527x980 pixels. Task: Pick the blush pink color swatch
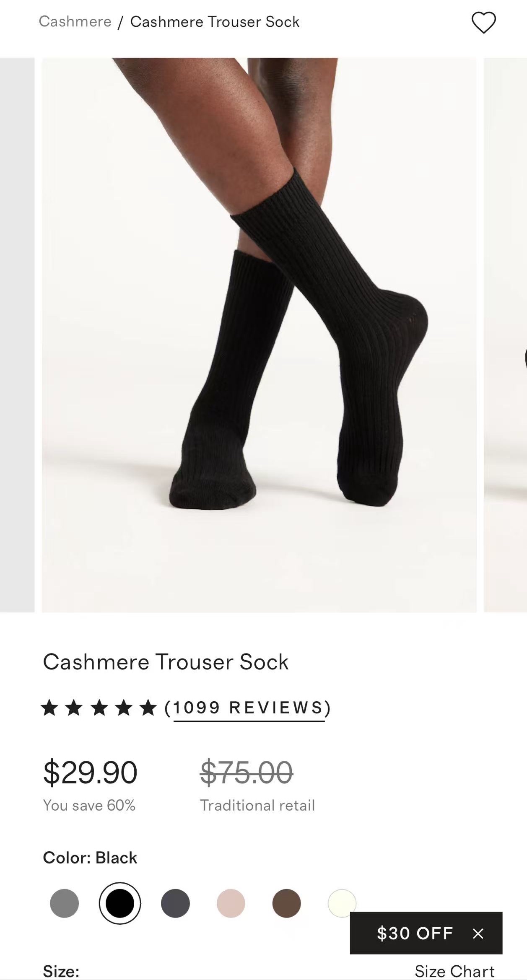pos(231,903)
